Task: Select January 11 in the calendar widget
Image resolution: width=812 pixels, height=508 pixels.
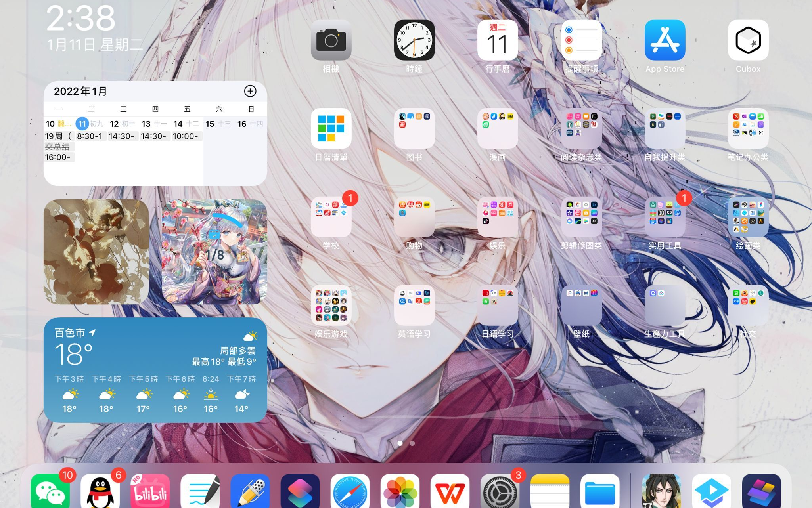Action: [82, 124]
